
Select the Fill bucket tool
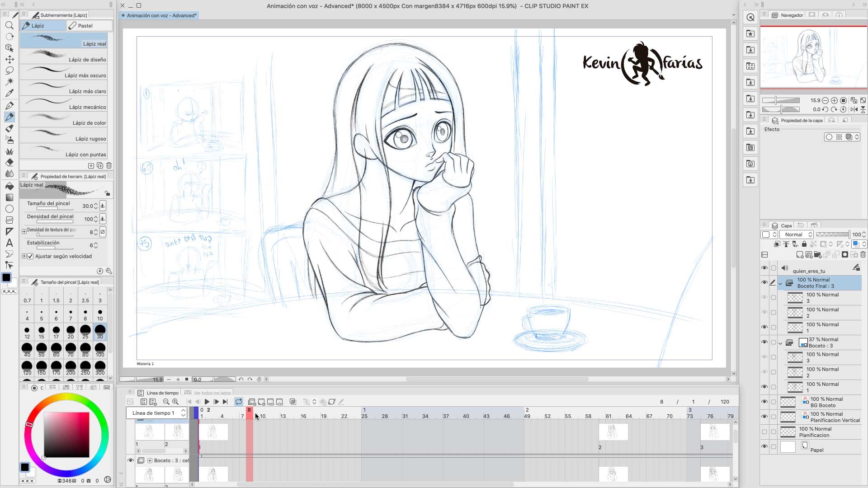coord(9,186)
